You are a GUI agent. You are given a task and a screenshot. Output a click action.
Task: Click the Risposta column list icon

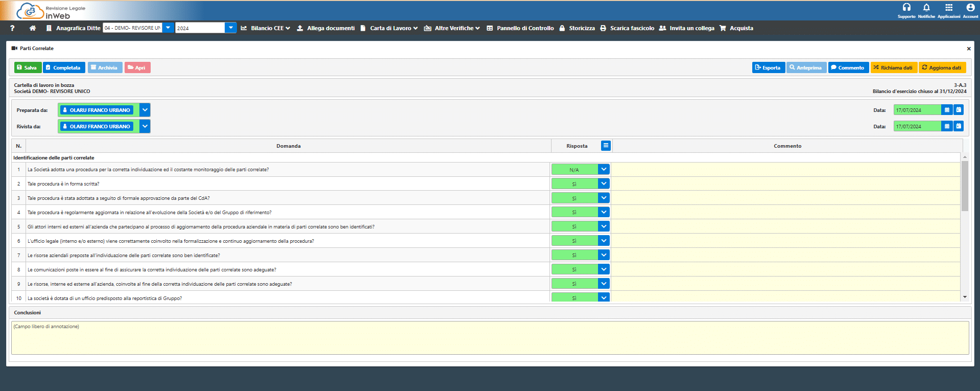(606, 146)
